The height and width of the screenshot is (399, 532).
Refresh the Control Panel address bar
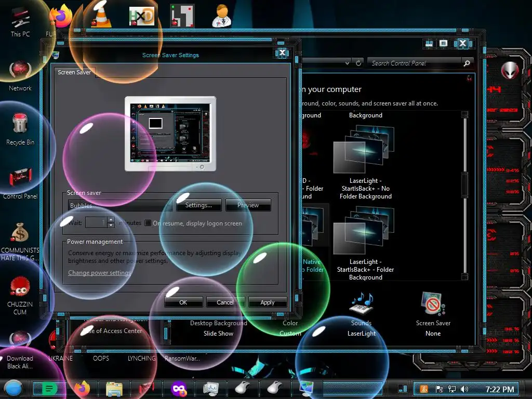tap(358, 63)
